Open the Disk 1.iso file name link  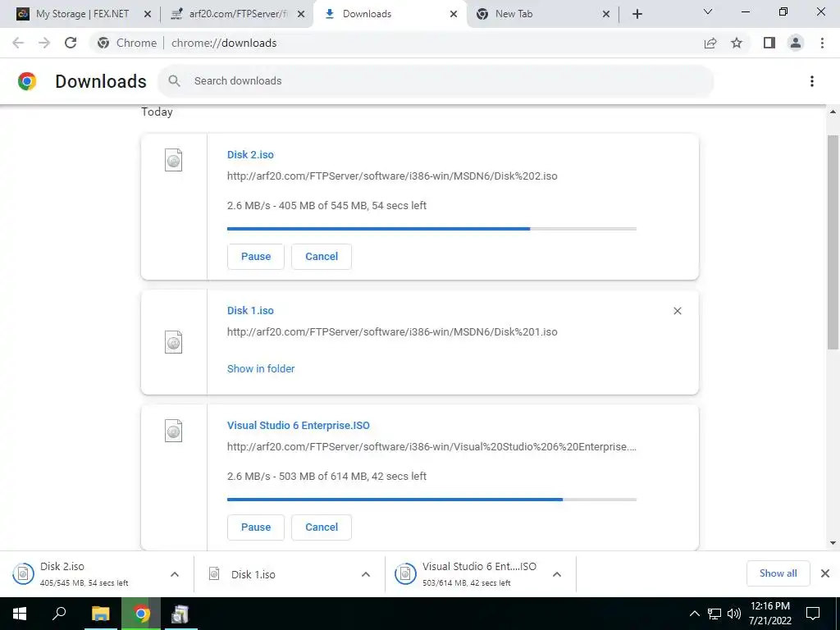pyautogui.click(x=250, y=311)
